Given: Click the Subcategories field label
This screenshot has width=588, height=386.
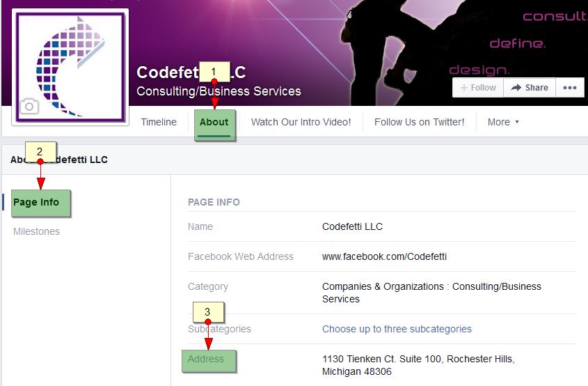Looking at the screenshot, I should [219, 329].
